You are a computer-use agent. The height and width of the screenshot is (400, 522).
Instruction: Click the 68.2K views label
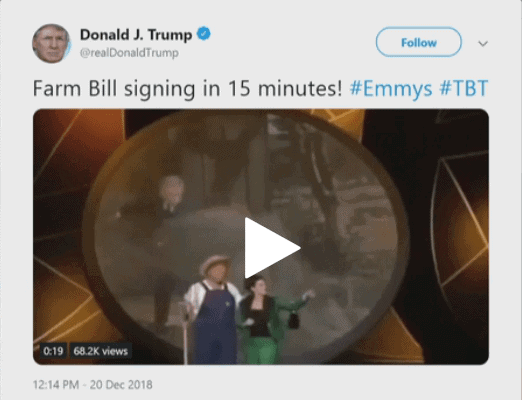(100, 351)
